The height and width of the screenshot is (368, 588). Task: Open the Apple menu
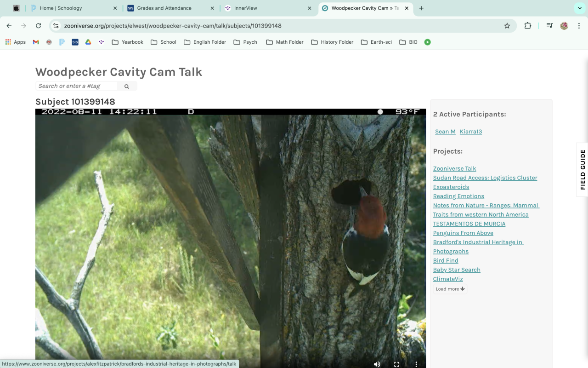point(16,8)
